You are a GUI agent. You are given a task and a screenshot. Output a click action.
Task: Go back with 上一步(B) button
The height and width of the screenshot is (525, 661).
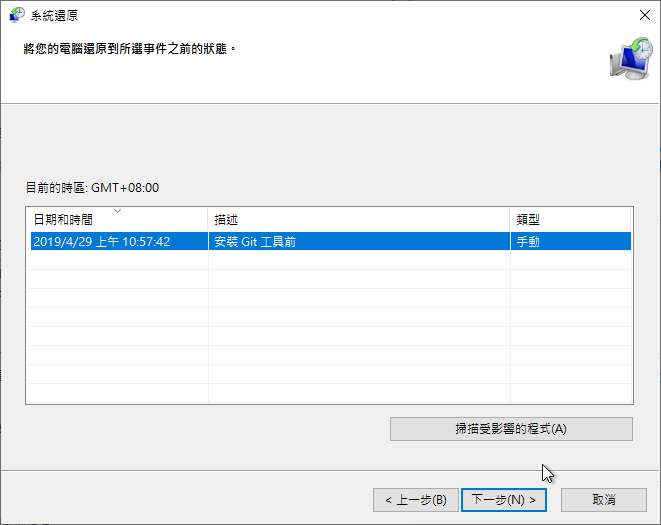tap(416, 499)
